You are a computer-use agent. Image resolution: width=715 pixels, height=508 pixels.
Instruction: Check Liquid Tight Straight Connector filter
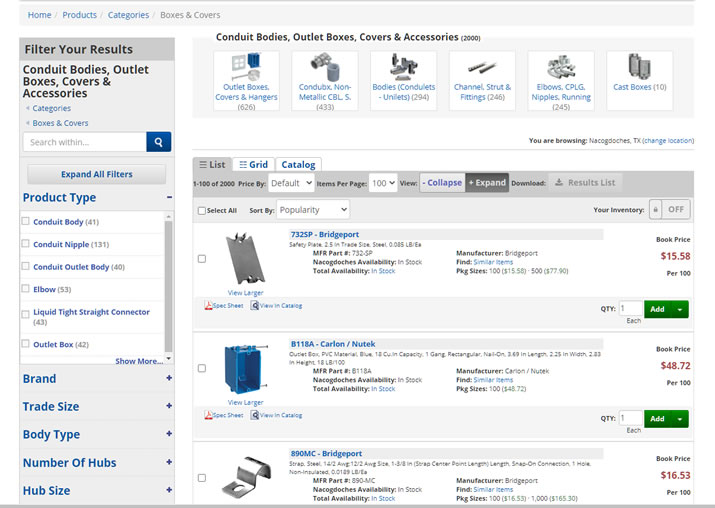26,314
